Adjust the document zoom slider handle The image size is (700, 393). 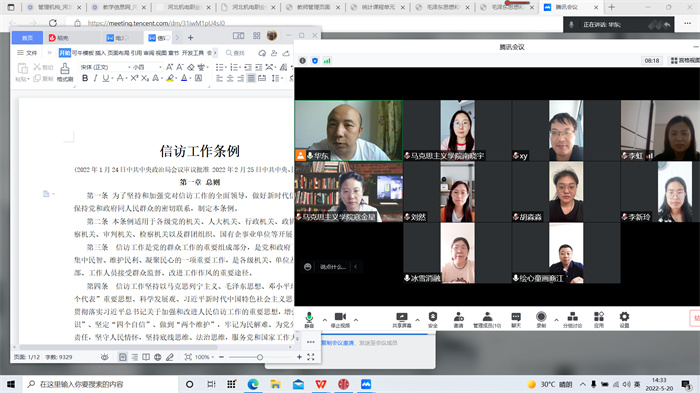pos(260,357)
